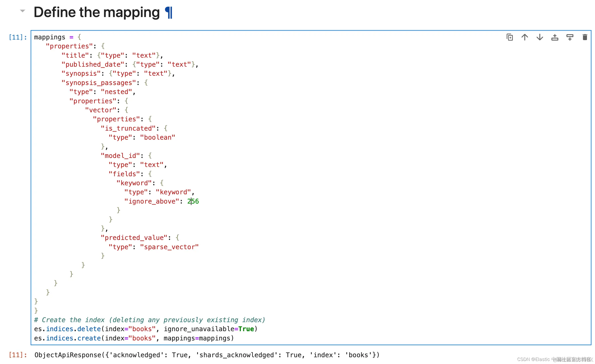
Task: Select the input prompt [11] of the code cell
Action: pos(18,37)
